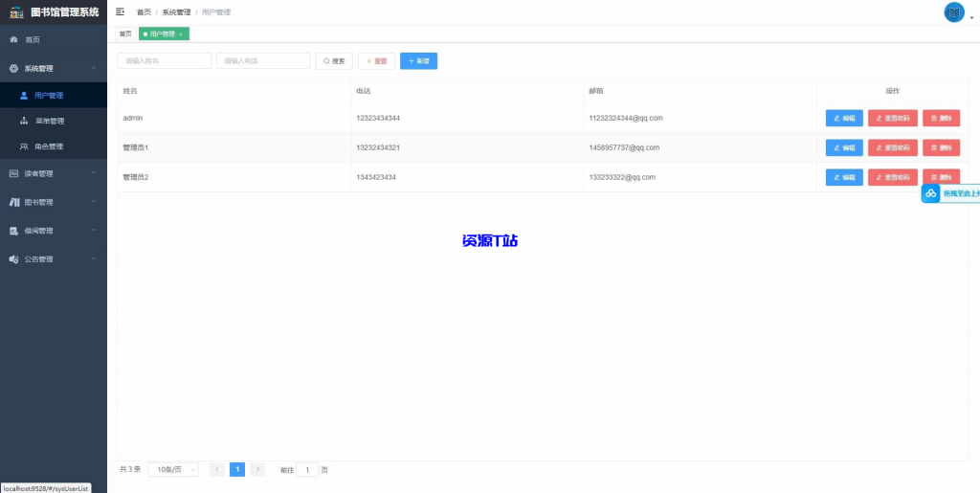Click the blue 新增 add button

[419, 60]
